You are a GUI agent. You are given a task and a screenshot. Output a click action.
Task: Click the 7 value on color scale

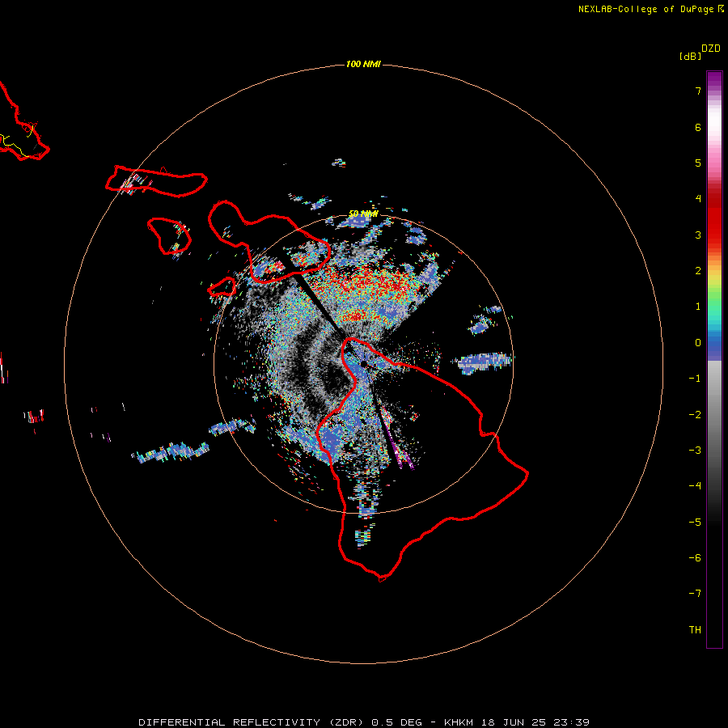point(698,91)
